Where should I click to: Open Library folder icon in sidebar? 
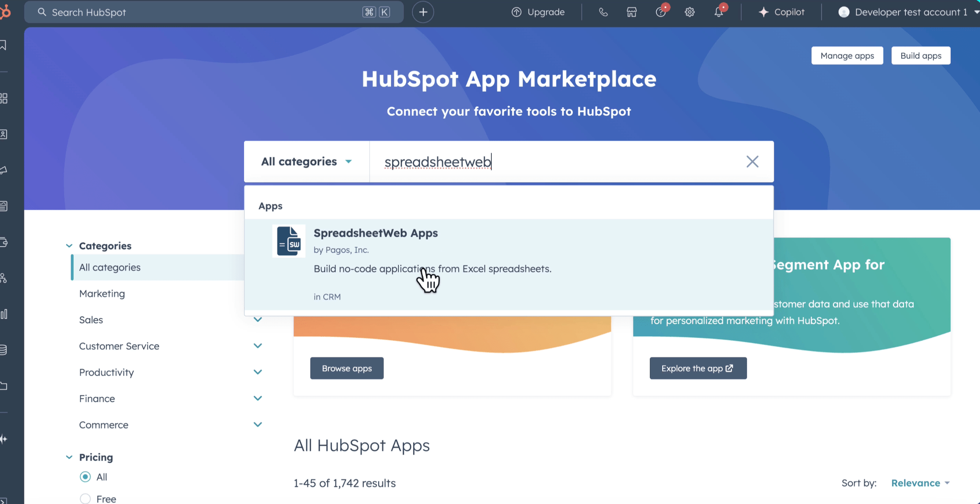(4, 386)
